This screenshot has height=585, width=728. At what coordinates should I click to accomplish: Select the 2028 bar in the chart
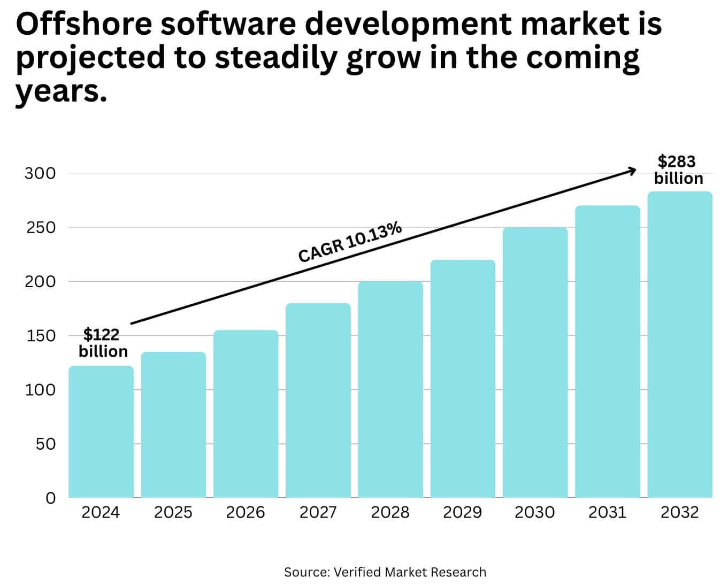390,390
